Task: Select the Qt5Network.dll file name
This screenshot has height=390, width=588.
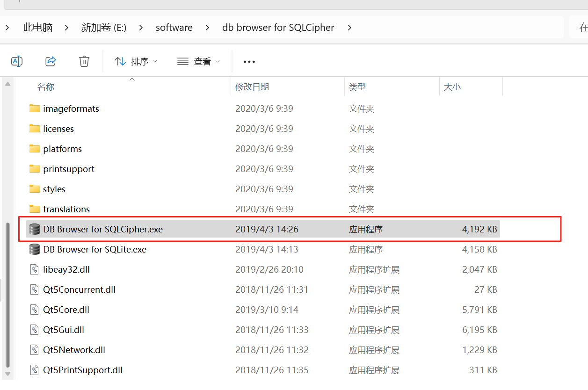Action: pyautogui.click(x=74, y=350)
